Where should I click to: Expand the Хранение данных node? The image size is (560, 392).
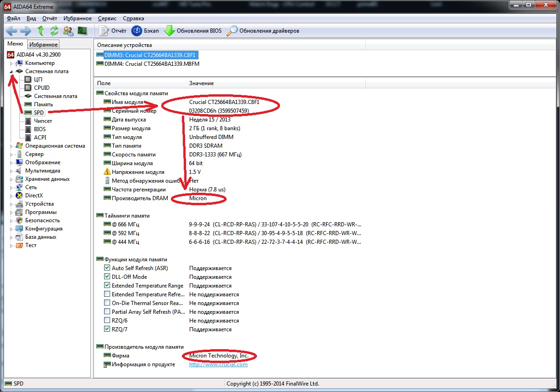(x=12, y=179)
